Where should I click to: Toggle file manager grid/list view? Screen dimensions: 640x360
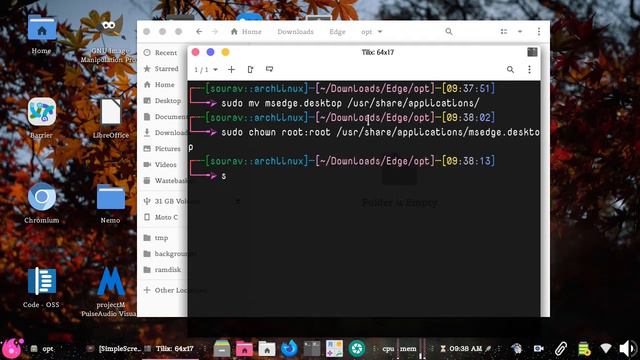(x=504, y=31)
